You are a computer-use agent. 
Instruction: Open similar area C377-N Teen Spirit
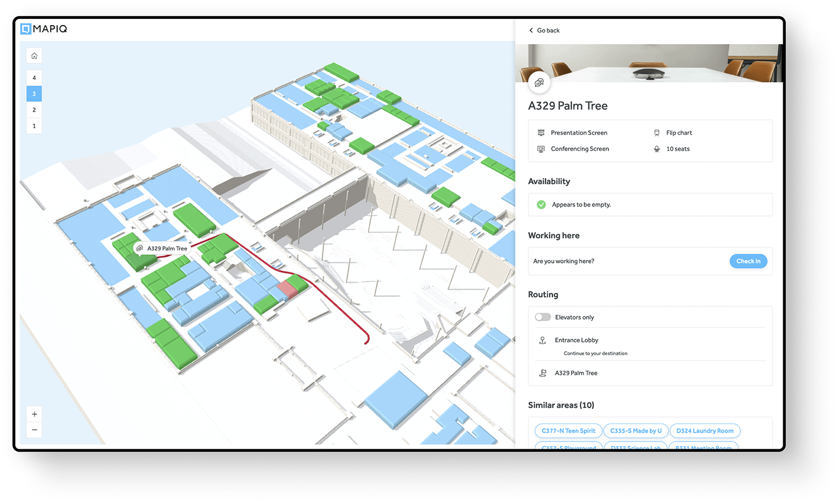(568, 431)
